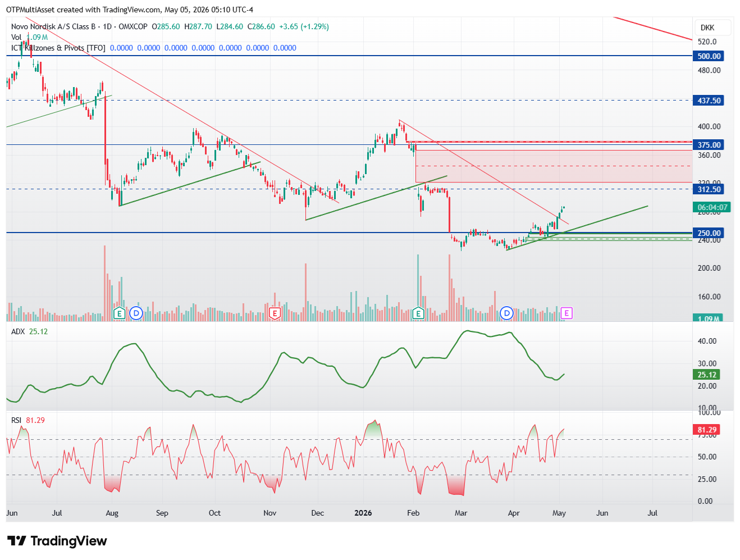Click the ICT Killzones & Pivots [TFO] legend
Screen dimensions: 740x560
pos(58,48)
